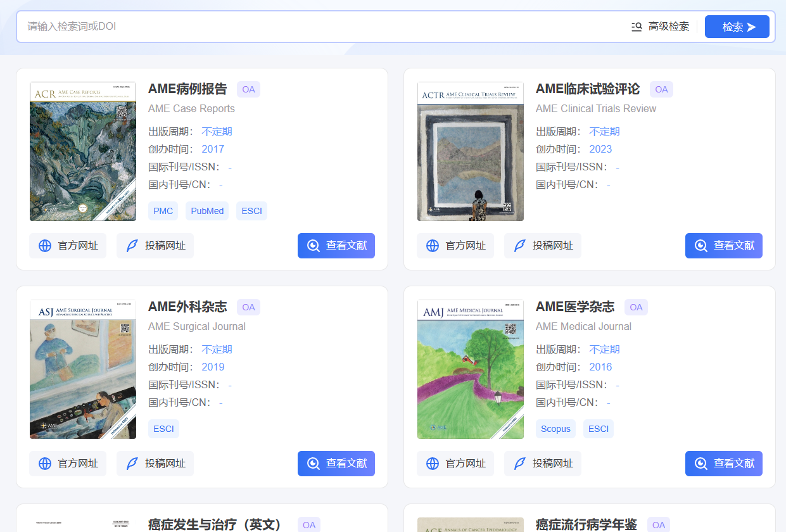
Task: Open AME医学杂志 cover thumbnail
Action: tap(471, 369)
